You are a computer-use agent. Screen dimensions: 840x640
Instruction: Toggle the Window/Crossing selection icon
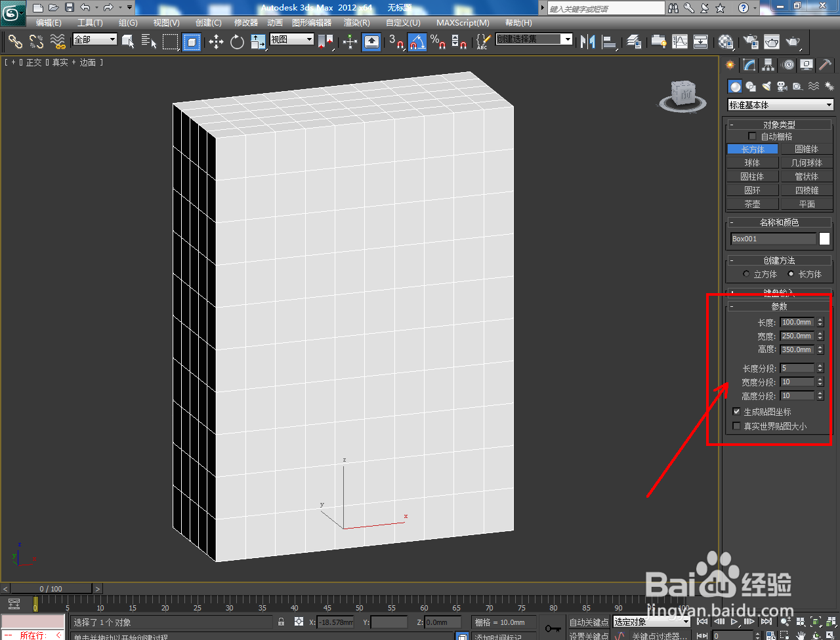pos(192,41)
